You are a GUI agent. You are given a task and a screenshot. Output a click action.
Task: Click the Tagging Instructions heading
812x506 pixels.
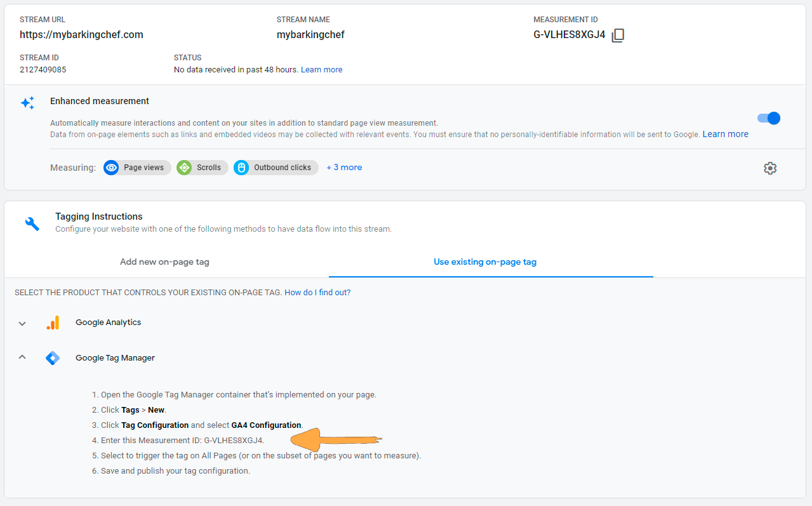coord(99,216)
